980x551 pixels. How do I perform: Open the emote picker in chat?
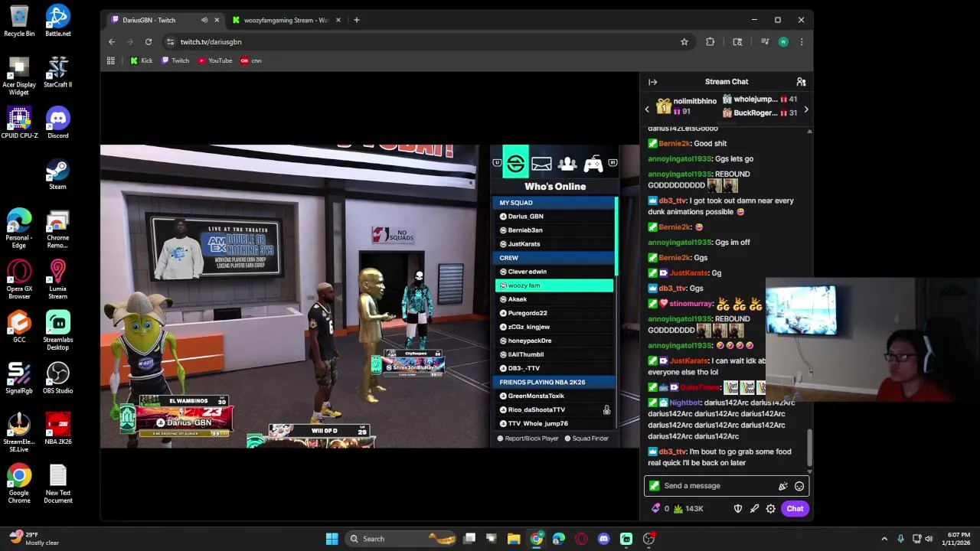point(799,486)
